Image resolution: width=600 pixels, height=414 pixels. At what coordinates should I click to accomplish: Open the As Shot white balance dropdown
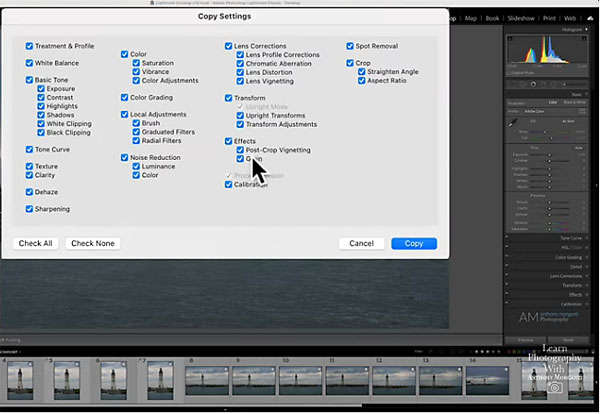pos(567,121)
